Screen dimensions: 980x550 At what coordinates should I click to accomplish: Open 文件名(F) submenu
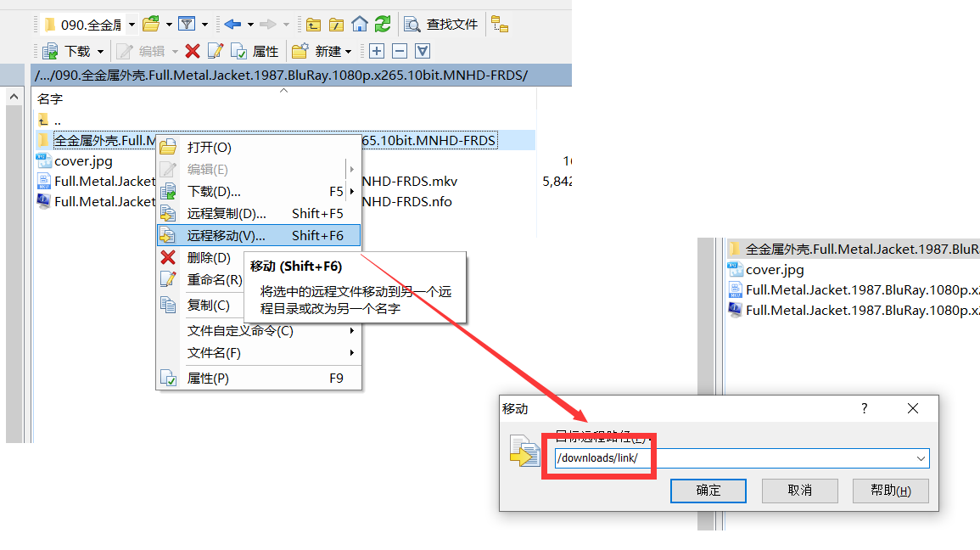pyautogui.click(x=259, y=352)
